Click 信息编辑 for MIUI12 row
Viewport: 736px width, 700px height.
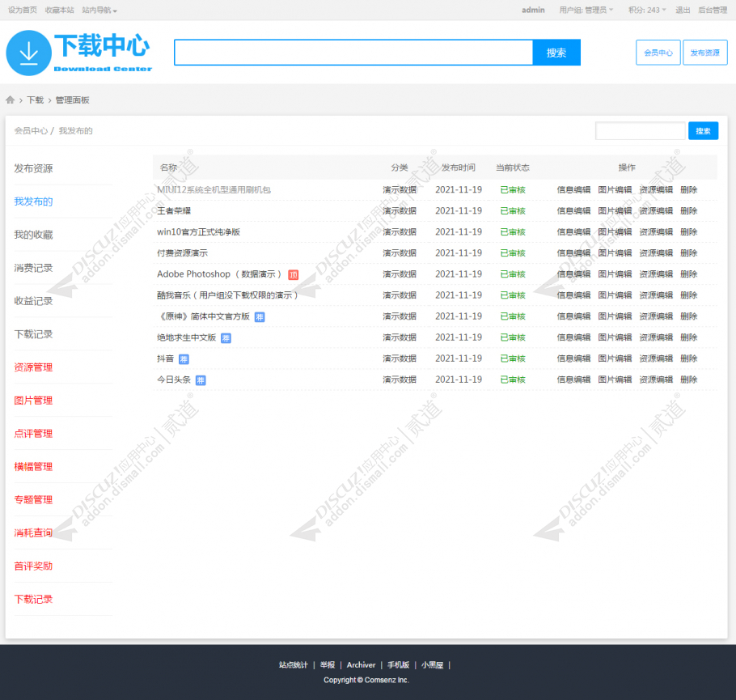click(x=573, y=190)
